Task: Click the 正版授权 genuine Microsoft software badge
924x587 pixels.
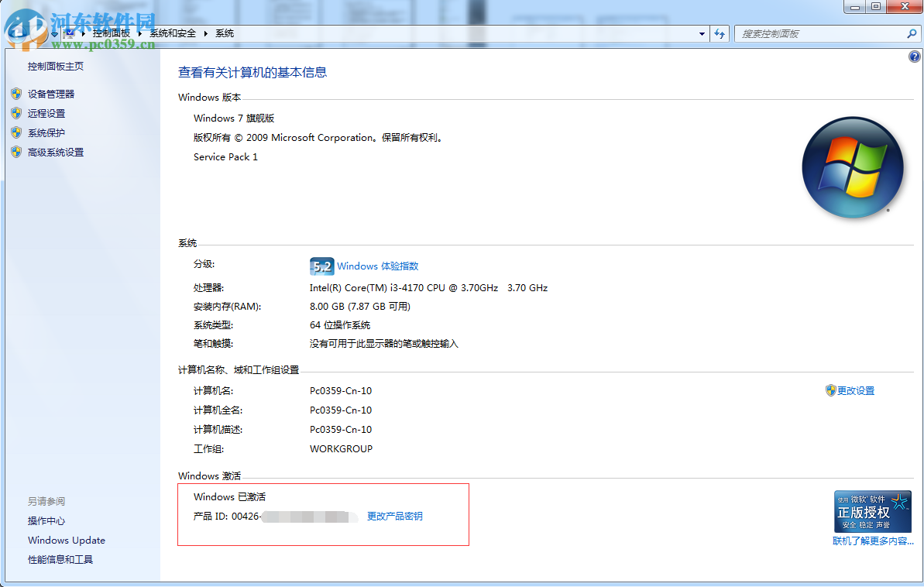Action: point(872,511)
